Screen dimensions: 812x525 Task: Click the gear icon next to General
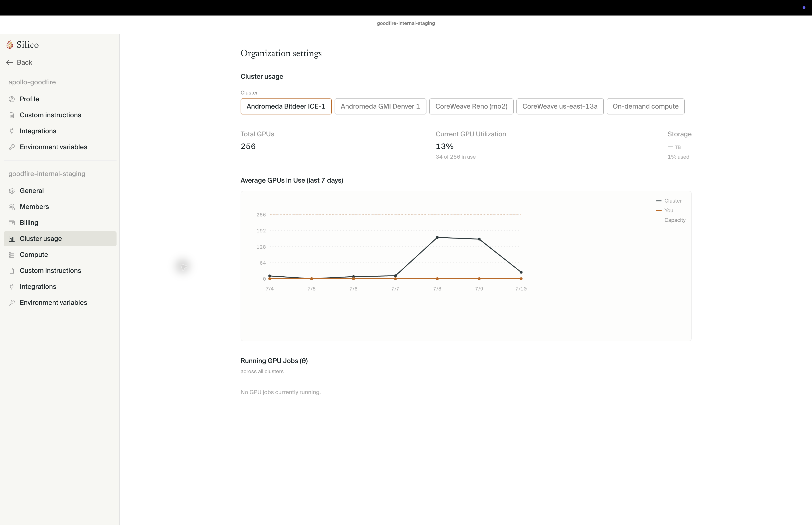[12, 191]
